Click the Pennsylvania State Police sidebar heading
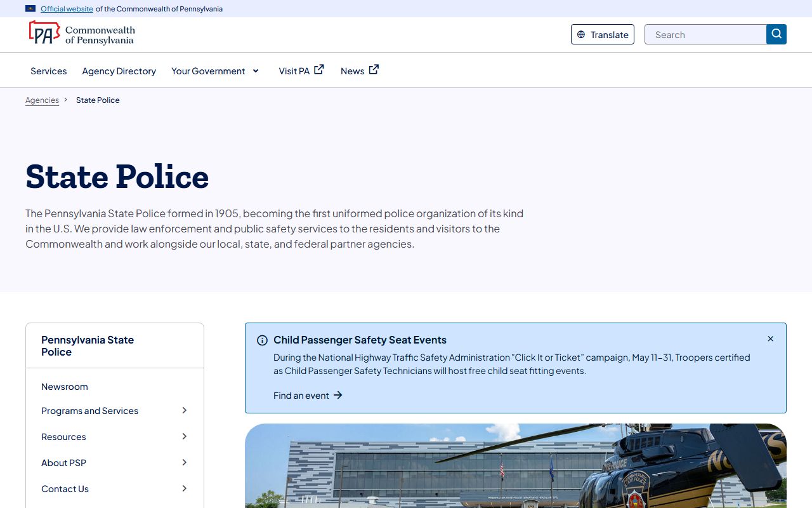 [x=88, y=346]
